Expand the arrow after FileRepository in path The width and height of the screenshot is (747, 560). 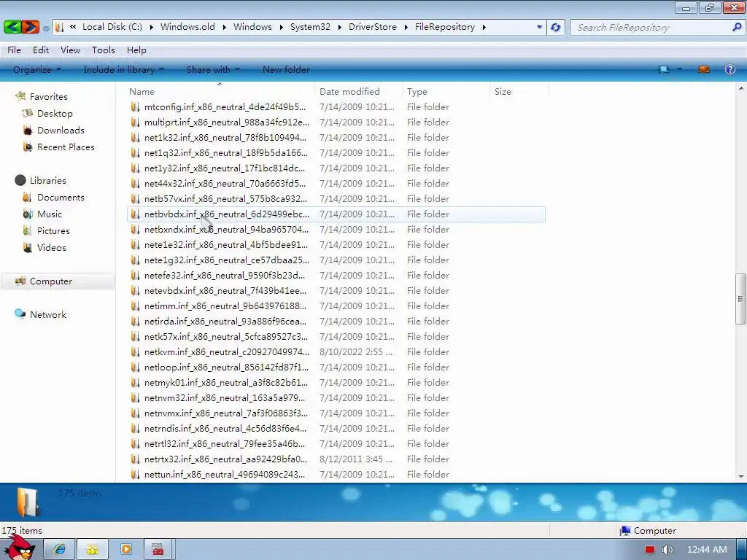coord(484,27)
